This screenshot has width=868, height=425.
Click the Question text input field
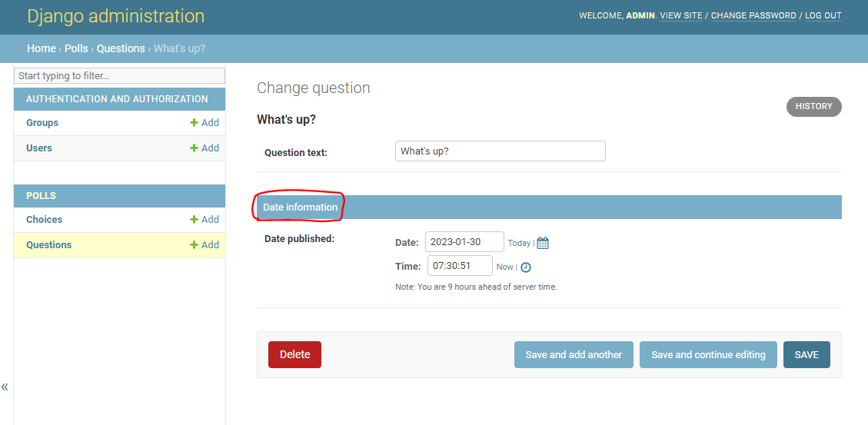(x=501, y=151)
